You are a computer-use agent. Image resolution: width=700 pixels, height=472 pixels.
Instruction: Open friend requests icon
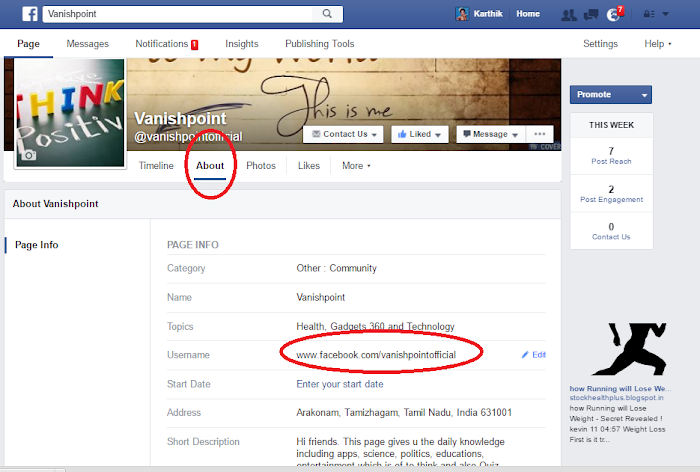[x=569, y=15]
